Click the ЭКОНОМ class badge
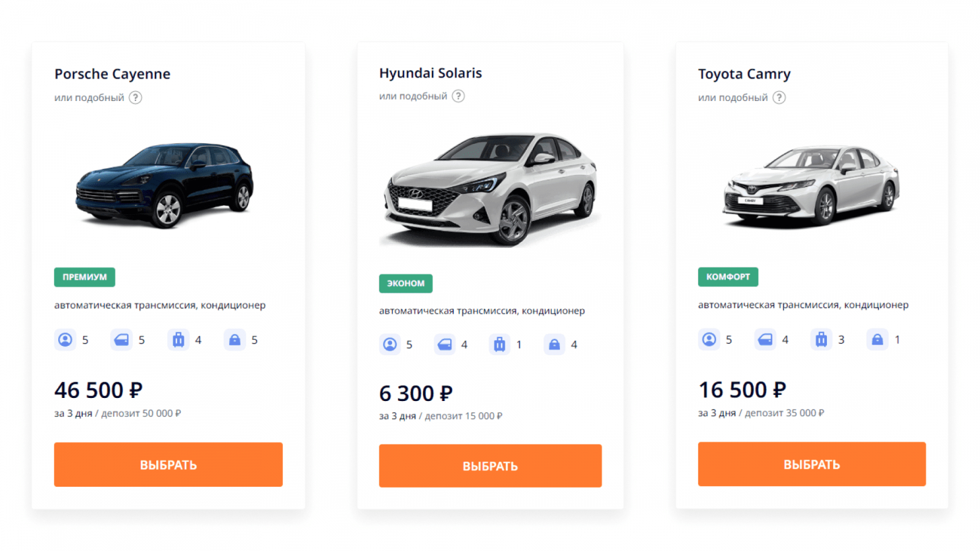Viewport: 980px width, 551px height. [405, 283]
